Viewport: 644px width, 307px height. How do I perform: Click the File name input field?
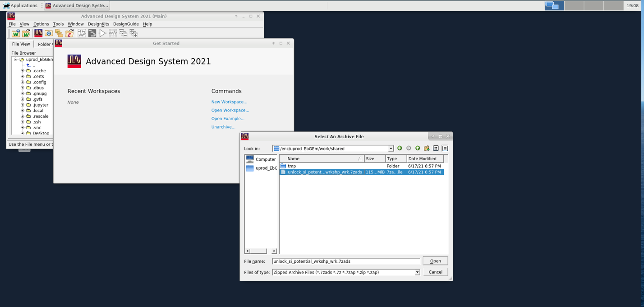pos(346,261)
